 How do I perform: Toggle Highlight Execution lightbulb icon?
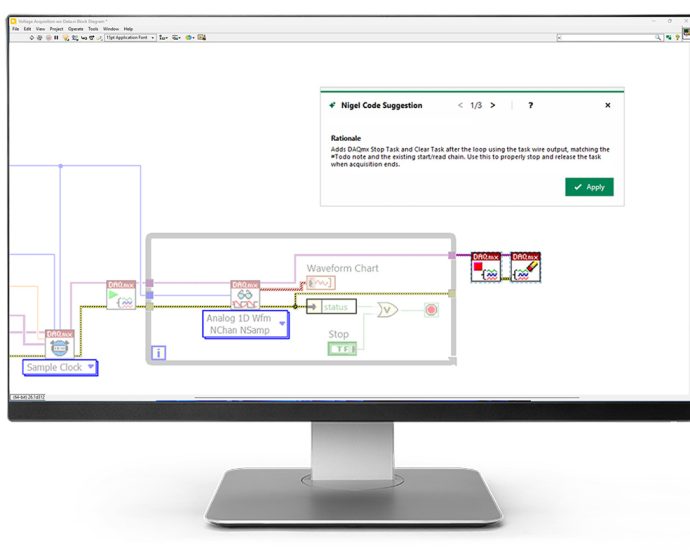click(x=66, y=38)
